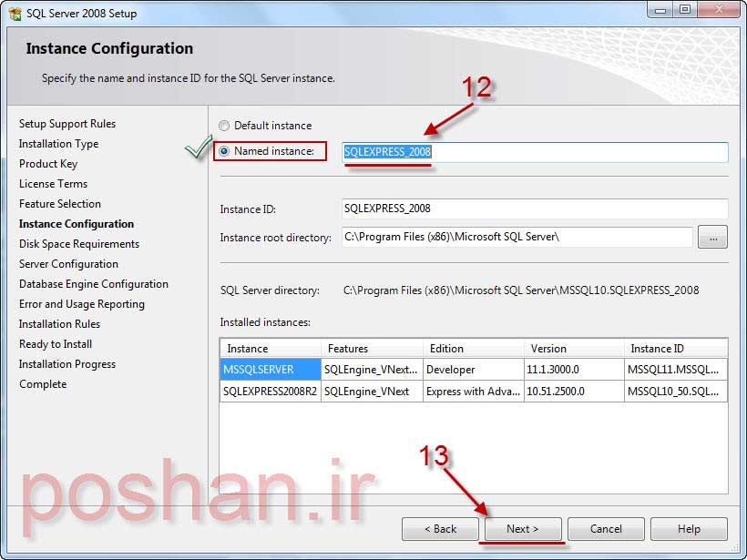Viewport: 747px width, 560px height.
Task: Open Help for the setup wizard
Action: pos(689,529)
